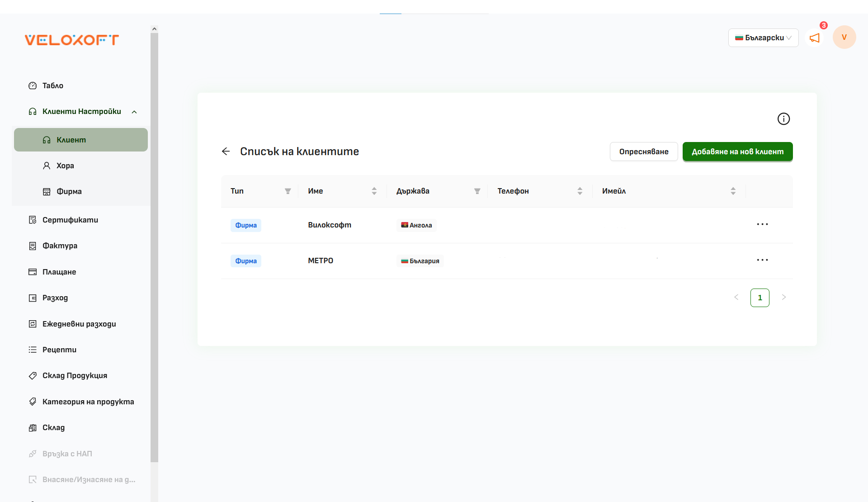
Task: Open the Склад Продукция warehouse icon
Action: coord(32,375)
